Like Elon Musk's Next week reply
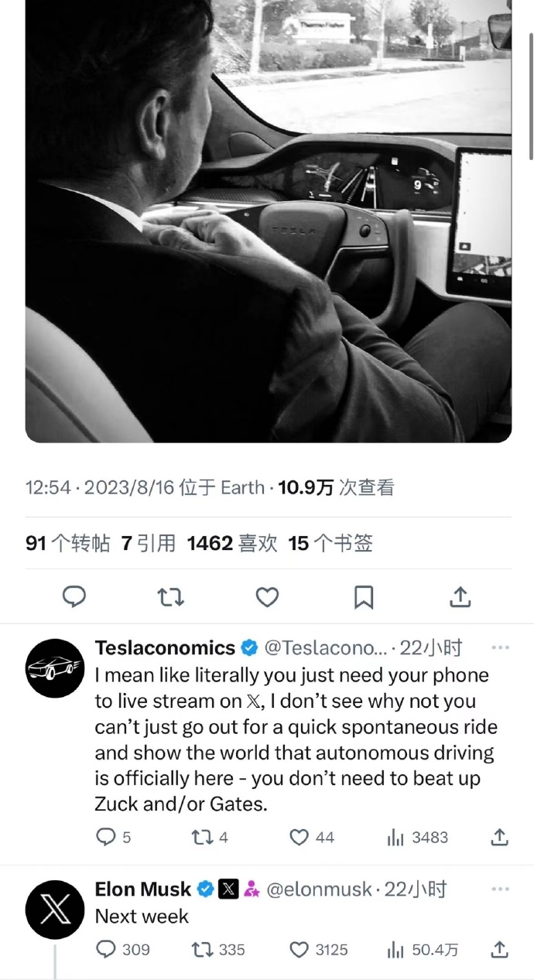 (x=318, y=949)
